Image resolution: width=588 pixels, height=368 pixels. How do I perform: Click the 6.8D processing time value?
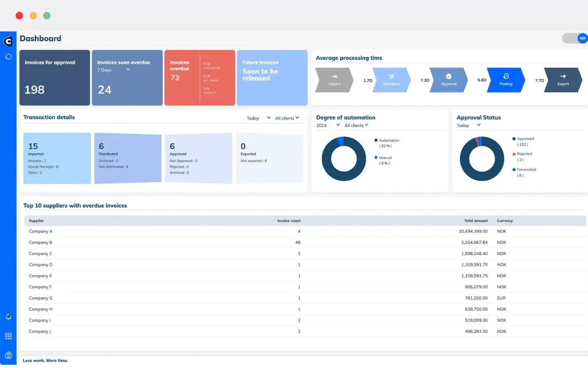(482, 80)
